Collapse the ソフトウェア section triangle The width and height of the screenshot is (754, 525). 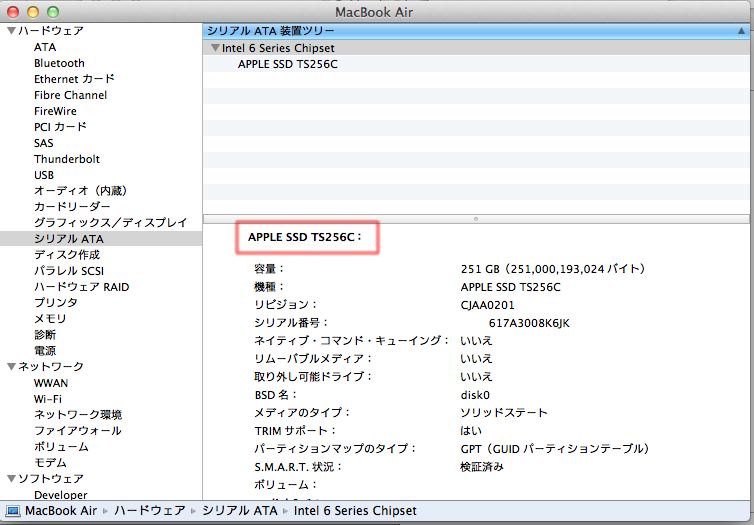tap(12, 478)
